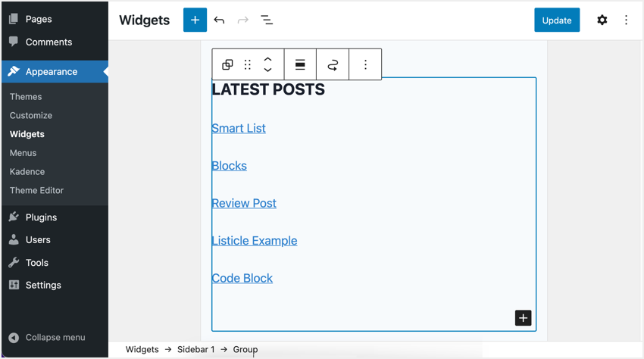The width and height of the screenshot is (644, 359).
Task: Move the block down
Action: click(x=267, y=70)
